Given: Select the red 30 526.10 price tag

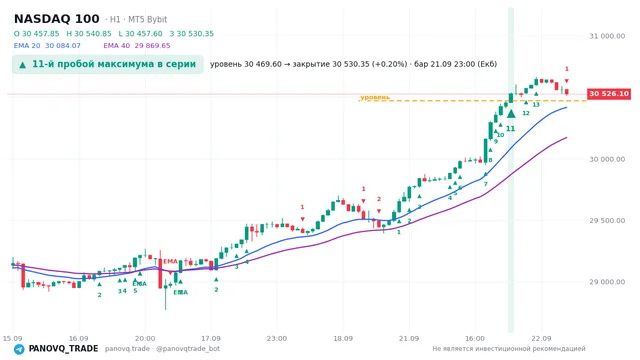Looking at the screenshot, I should click(609, 94).
